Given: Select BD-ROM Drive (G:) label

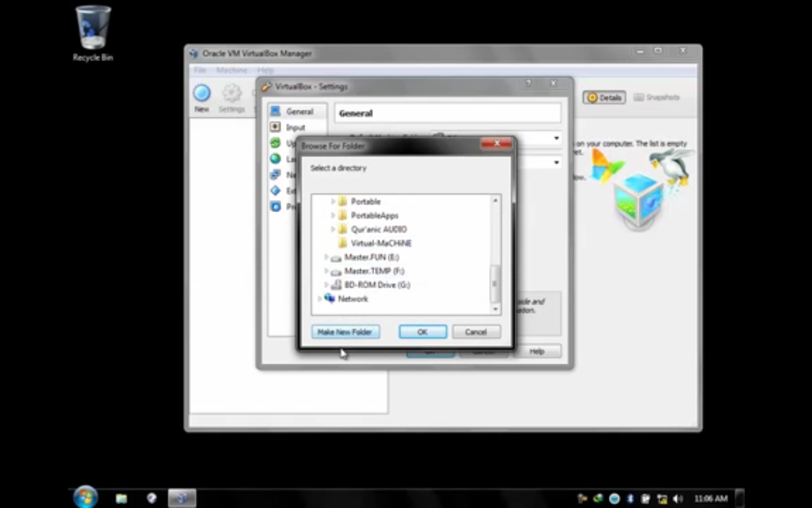Looking at the screenshot, I should point(377,285).
